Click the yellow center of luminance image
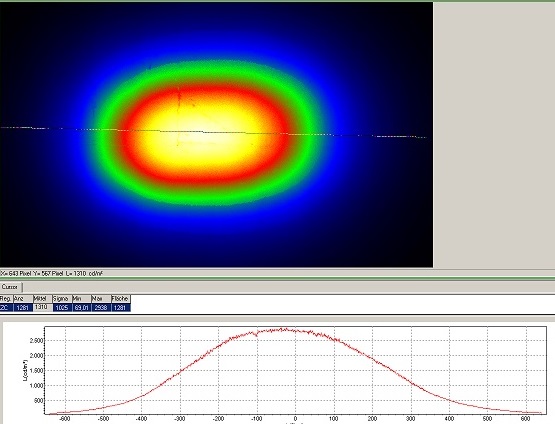Viewport: 555px width, 424px height. coord(205,133)
